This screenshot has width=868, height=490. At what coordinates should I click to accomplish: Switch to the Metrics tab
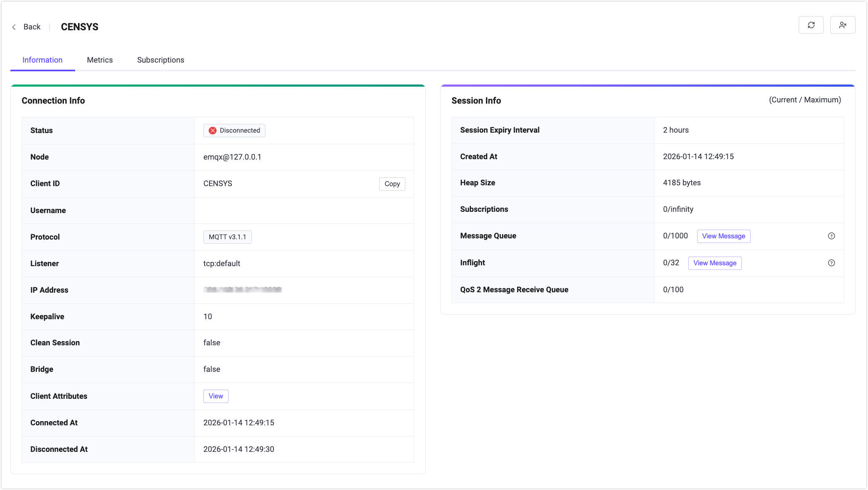pos(100,60)
